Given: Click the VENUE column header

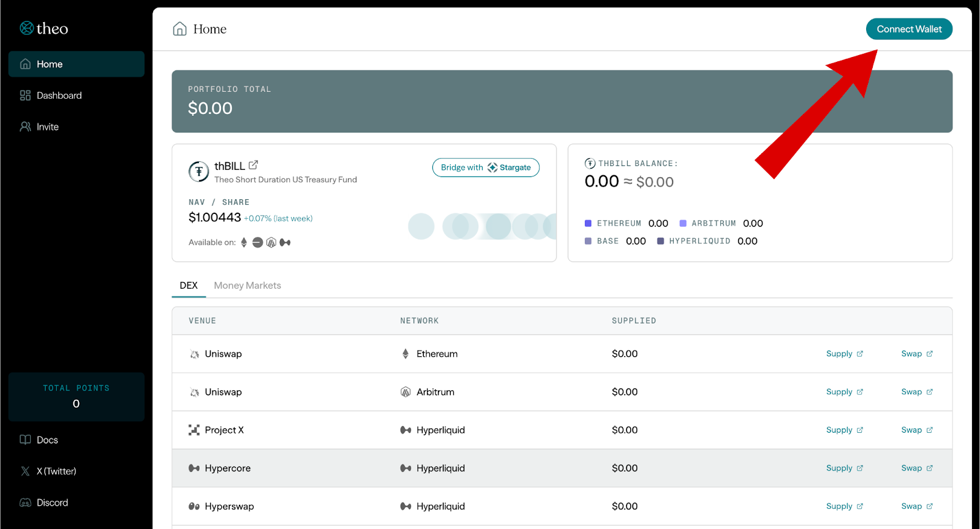Looking at the screenshot, I should [x=202, y=321].
